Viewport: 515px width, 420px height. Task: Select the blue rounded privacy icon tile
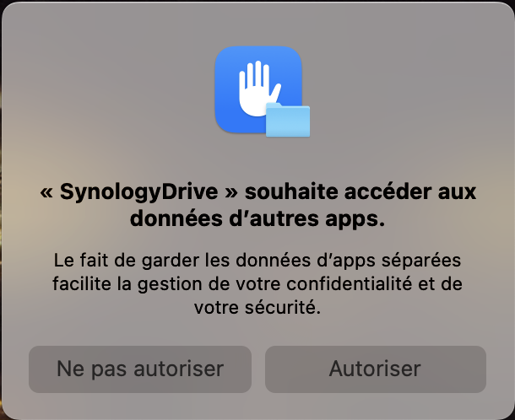click(x=258, y=89)
